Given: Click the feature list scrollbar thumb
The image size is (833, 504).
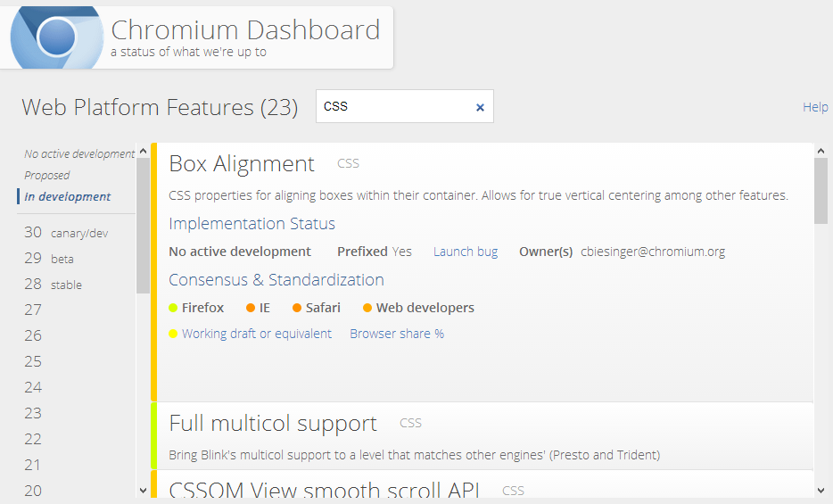Looking at the screenshot, I should point(821,191).
